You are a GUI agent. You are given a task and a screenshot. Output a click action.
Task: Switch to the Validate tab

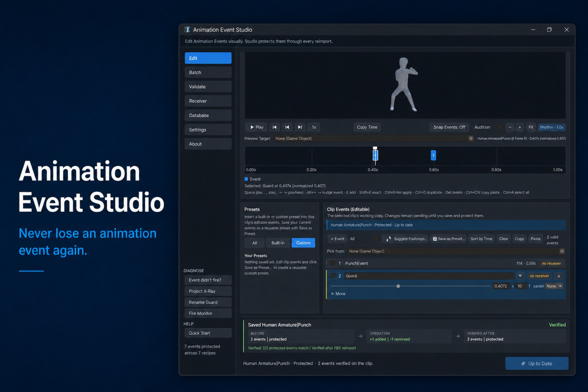click(208, 87)
